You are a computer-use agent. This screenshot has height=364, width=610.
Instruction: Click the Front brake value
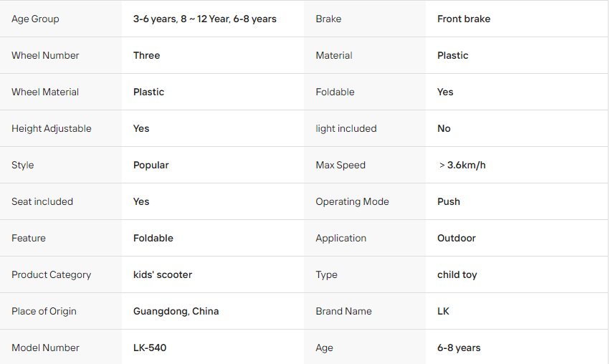tap(463, 19)
